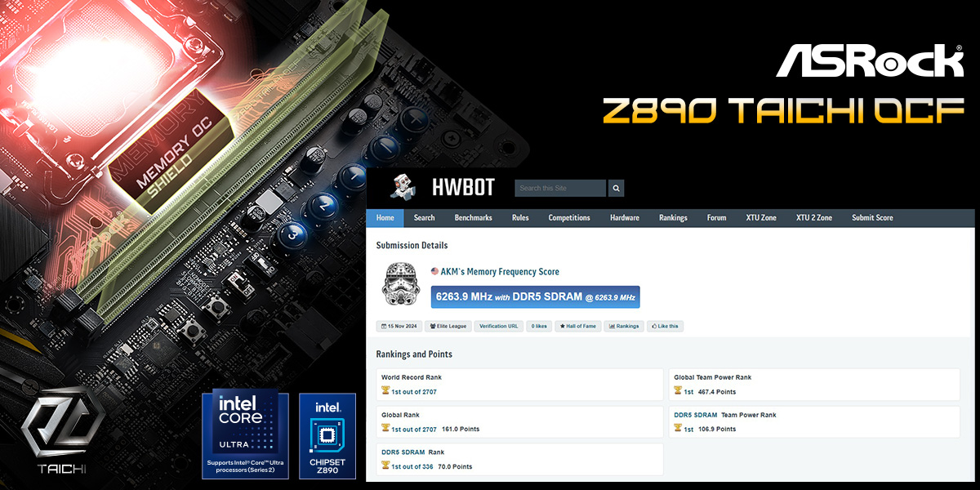Click the Verification URL button

coord(499,326)
